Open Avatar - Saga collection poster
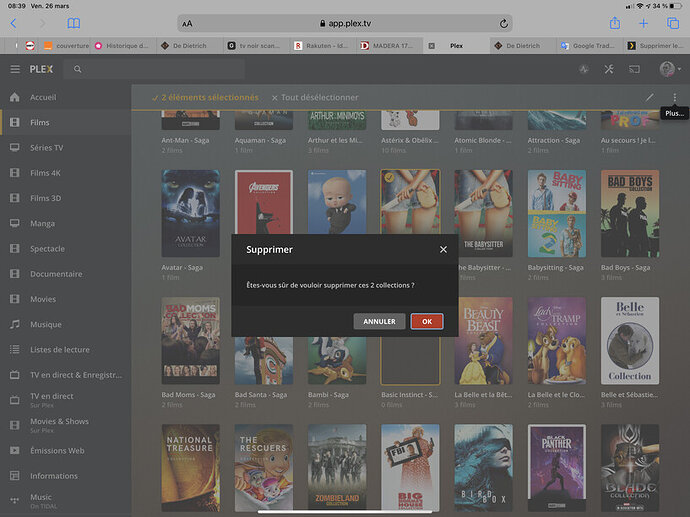690x517 pixels. pyautogui.click(x=191, y=213)
